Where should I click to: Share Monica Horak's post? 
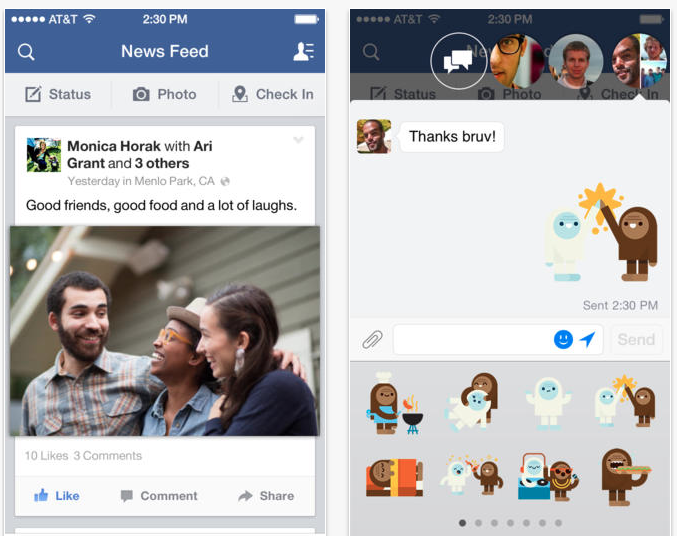click(x=266, y=495)
